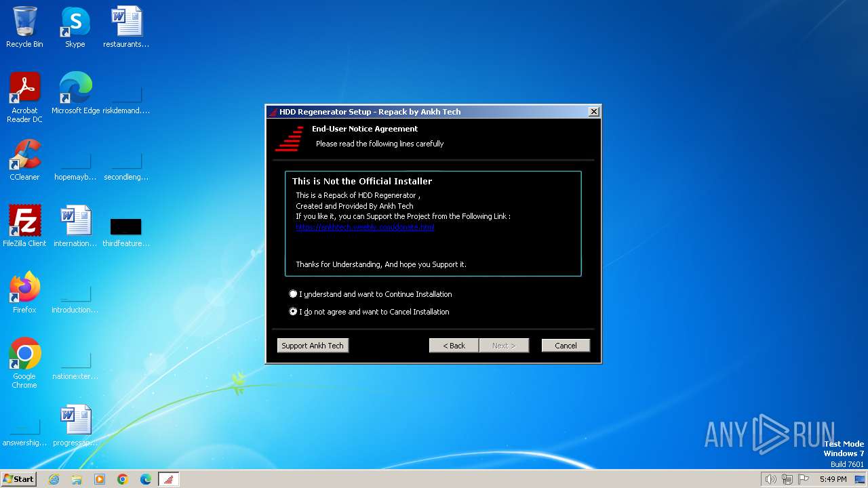868x488 pixels.
Task: Click the Chrome icon in the taskbar
Action: tap(123, 479)
